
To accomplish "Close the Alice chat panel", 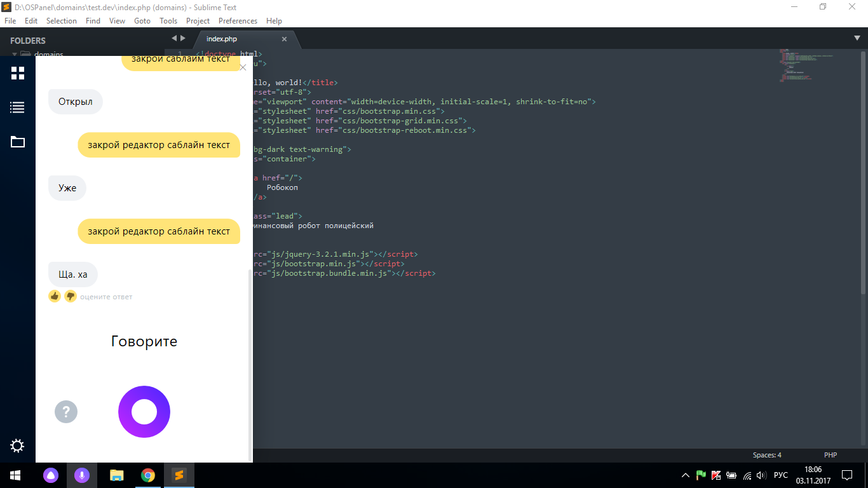I will point(243,67).
